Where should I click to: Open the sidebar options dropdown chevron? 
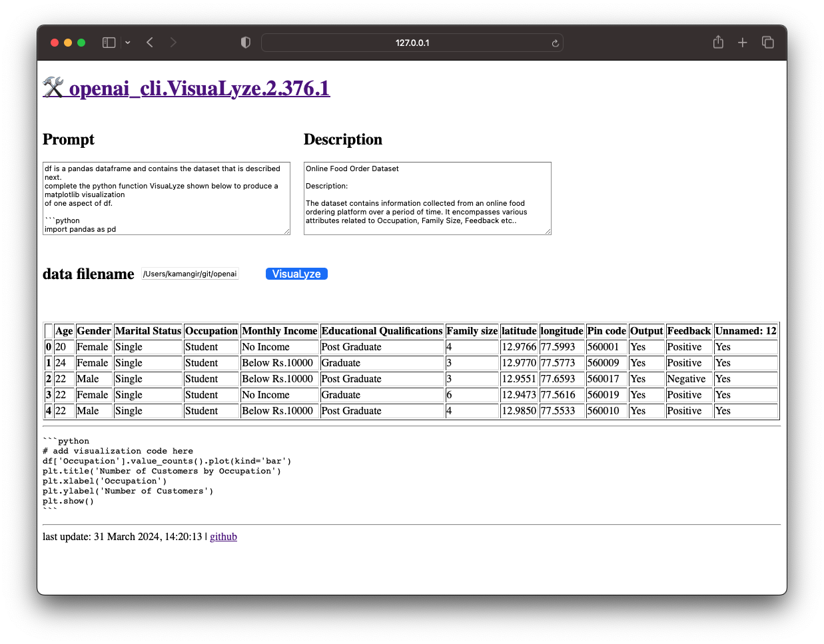point(128,43)
